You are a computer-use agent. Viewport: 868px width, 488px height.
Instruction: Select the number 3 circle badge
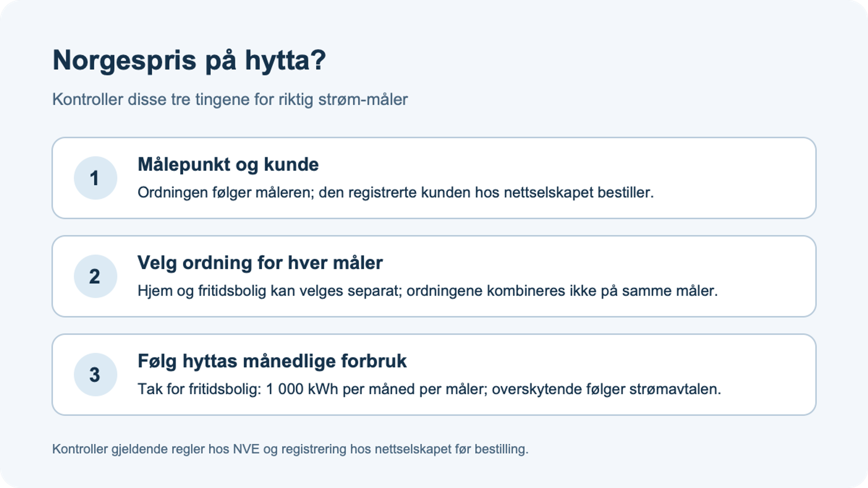[95, 375]
